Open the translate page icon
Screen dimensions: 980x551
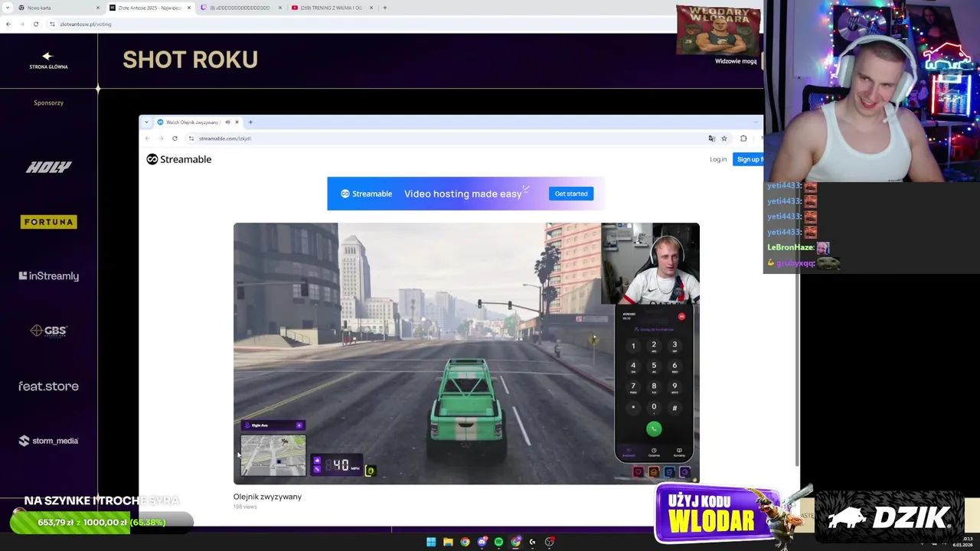coord(711,139)
